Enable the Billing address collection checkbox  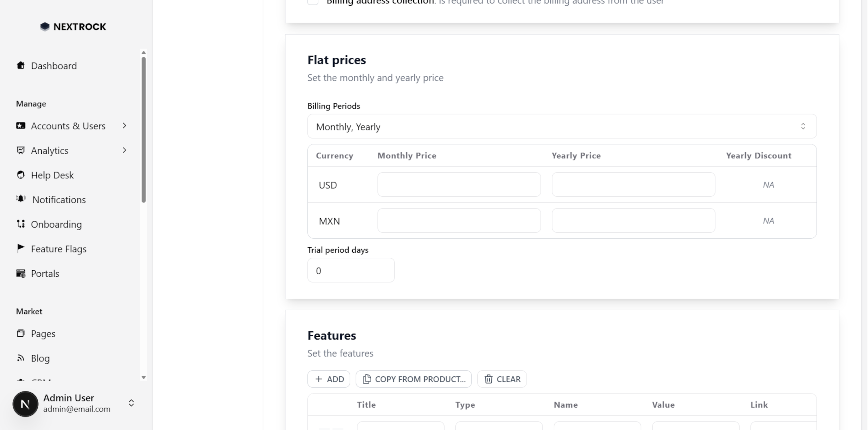point(312,2)
